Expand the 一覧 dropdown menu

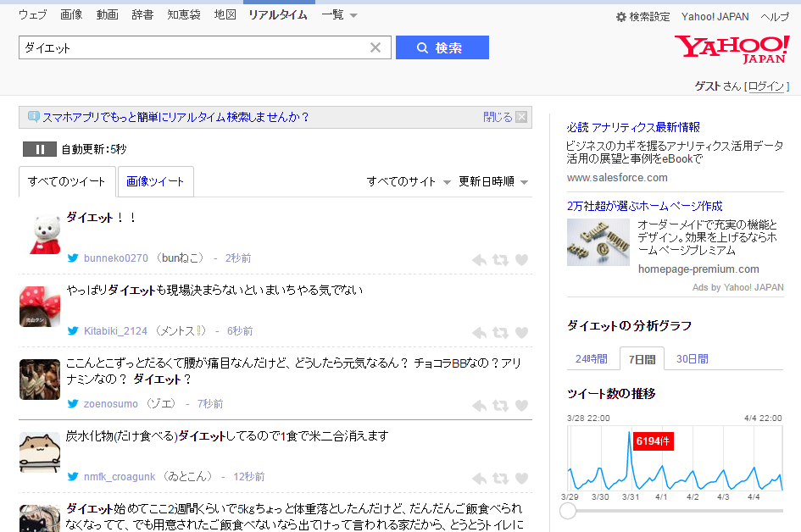[339, 14]
